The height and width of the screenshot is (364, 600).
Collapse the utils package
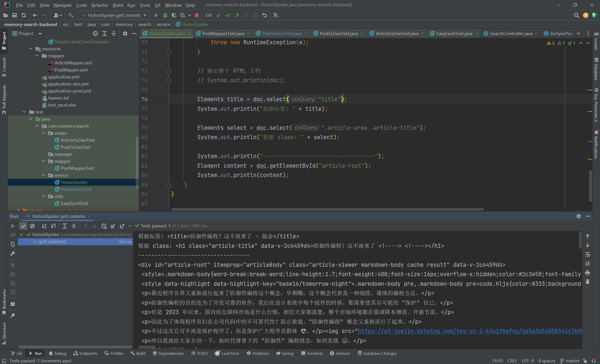pyautogui.click(x=43, y=196)
